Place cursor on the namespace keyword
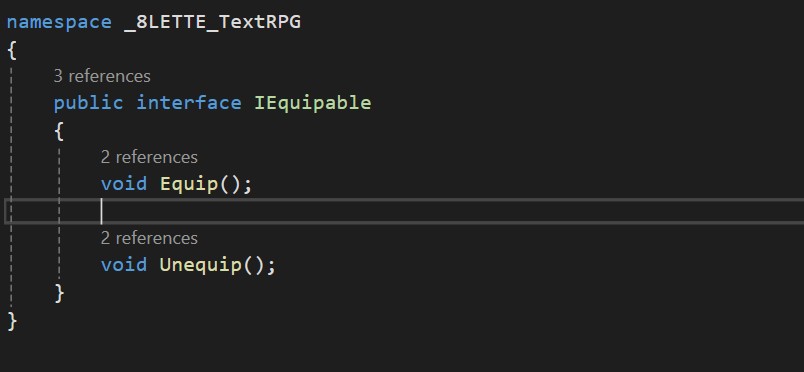Viewport: 804px width, 372px height. click(x=59, y=22)
